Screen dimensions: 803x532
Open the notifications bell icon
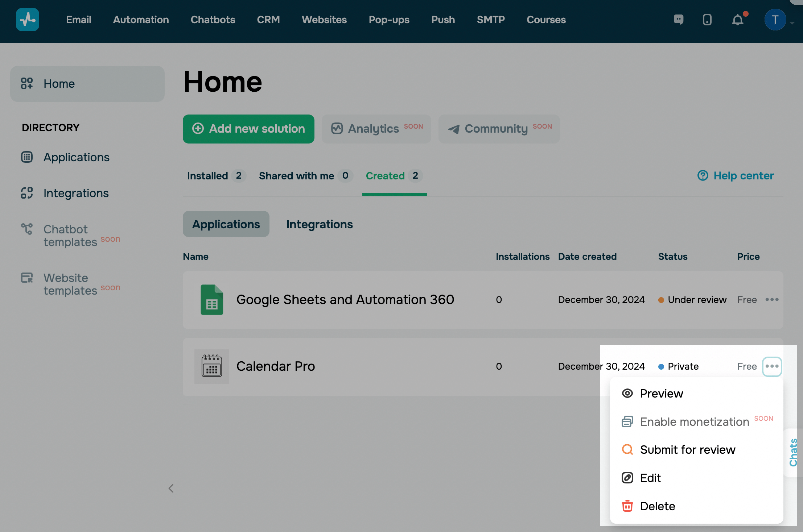click(737, 20)
